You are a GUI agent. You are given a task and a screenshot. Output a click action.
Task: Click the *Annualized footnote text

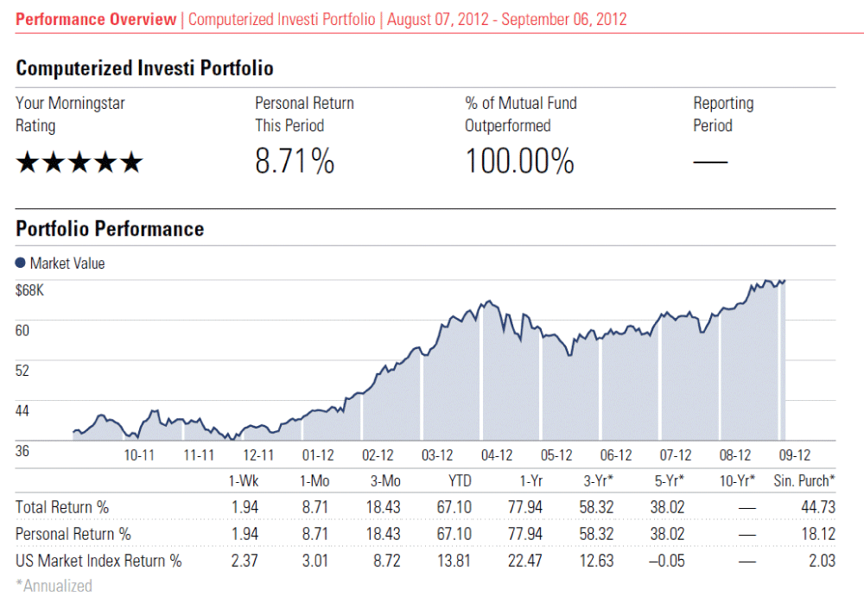click(x=54, y=586)
